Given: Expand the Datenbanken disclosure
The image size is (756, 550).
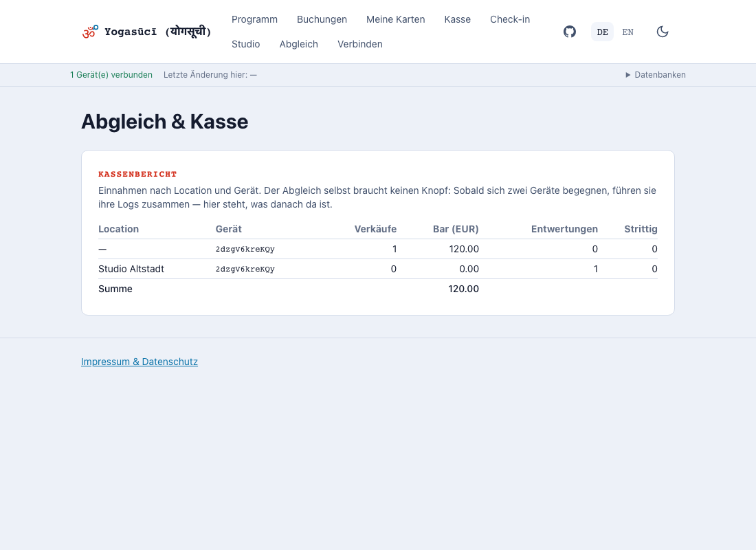Looking at the screenshot, I should pos(655,75).
